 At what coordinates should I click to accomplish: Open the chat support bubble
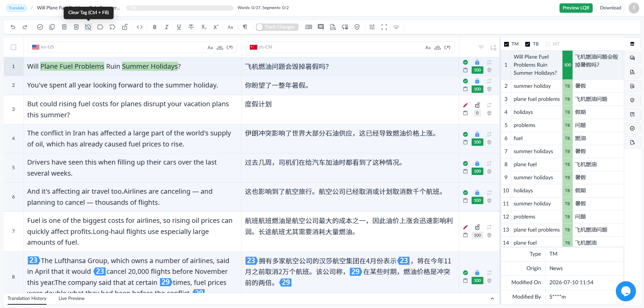626,291
